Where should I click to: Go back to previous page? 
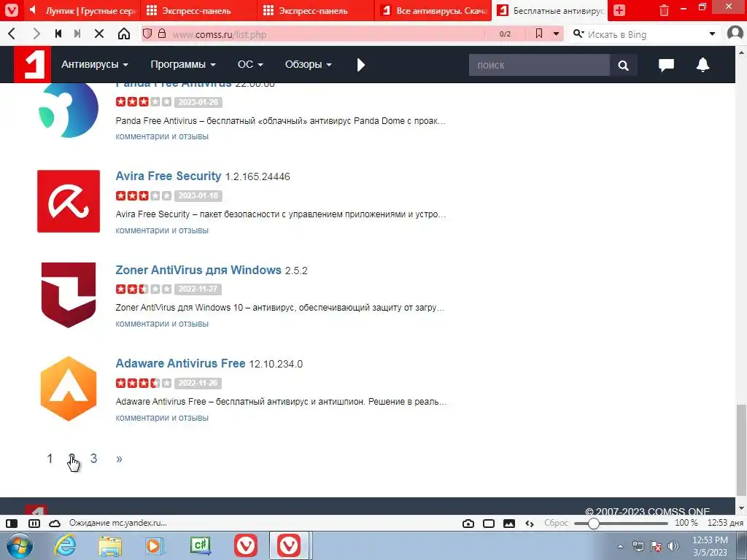pyautogui.click(x=12, y=34)
